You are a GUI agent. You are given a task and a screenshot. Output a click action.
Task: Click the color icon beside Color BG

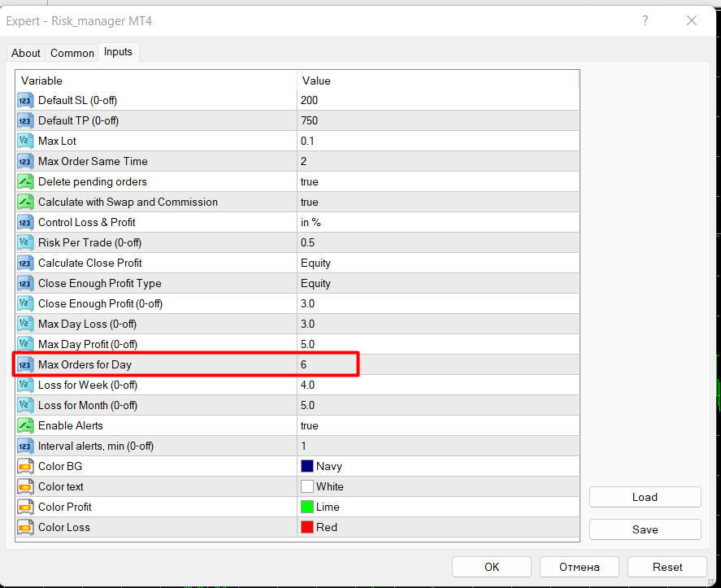click(25, 466)
